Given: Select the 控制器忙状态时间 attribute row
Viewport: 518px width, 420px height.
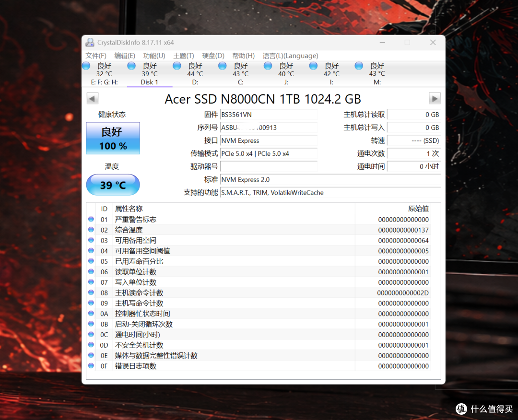Looking at the screenshot, I should click(x=259, y=314).
